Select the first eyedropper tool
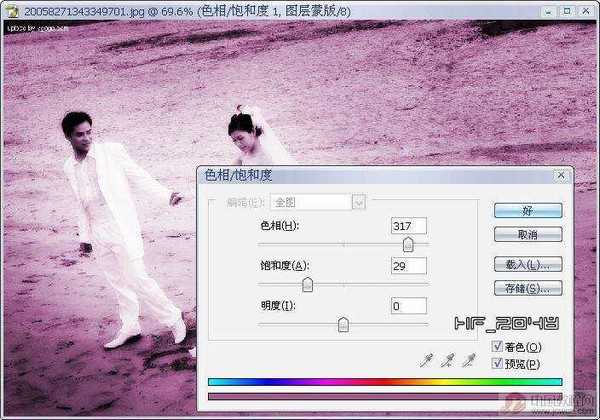 point(427,360)
